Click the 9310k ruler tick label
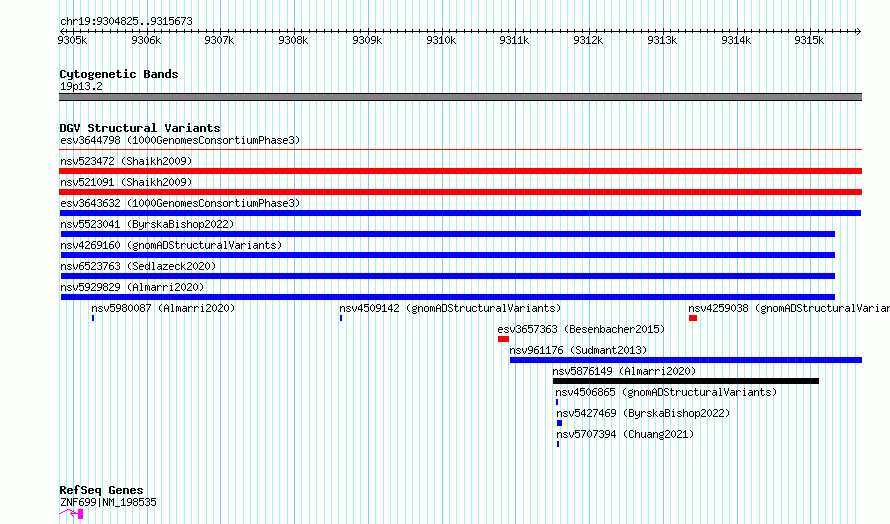 click(x=441, y=40)
